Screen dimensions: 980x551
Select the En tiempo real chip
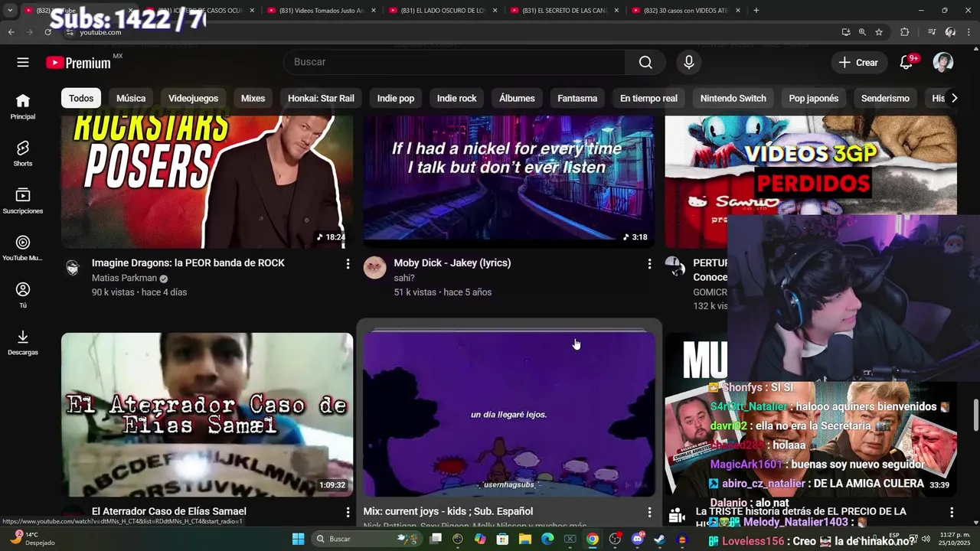coord(648,98)
